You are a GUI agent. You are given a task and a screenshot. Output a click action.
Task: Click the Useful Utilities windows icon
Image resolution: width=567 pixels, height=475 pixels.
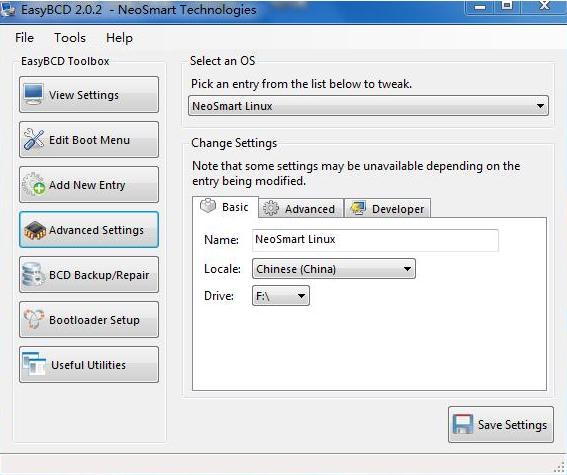click(34, 364)
